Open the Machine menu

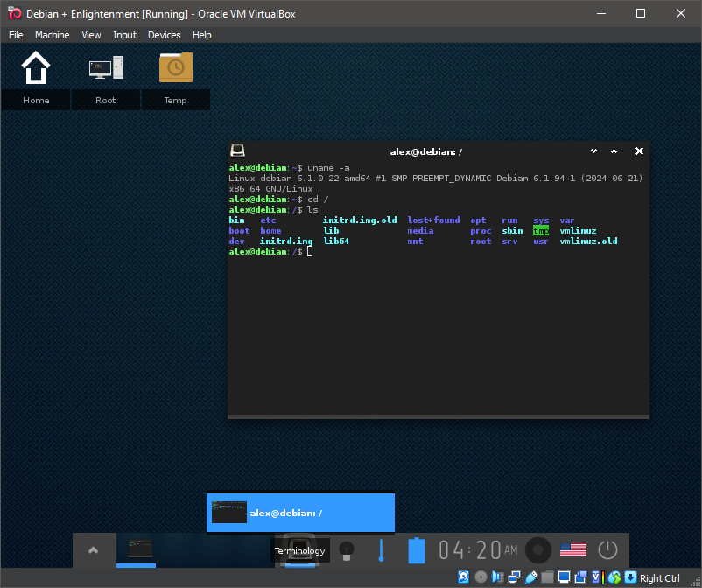pyautogui.click(x=52, y=35)
